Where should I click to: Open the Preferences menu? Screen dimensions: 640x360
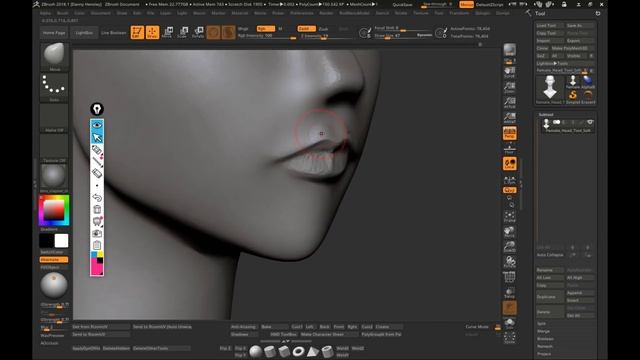tap(301, 13)
